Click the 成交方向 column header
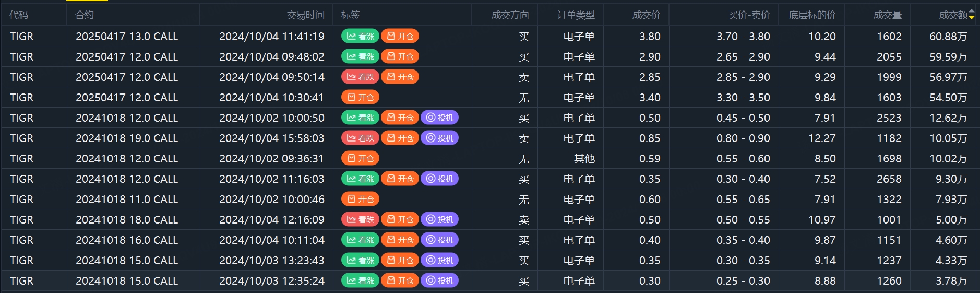Viewport: 980px width, 293px height. 510,15
